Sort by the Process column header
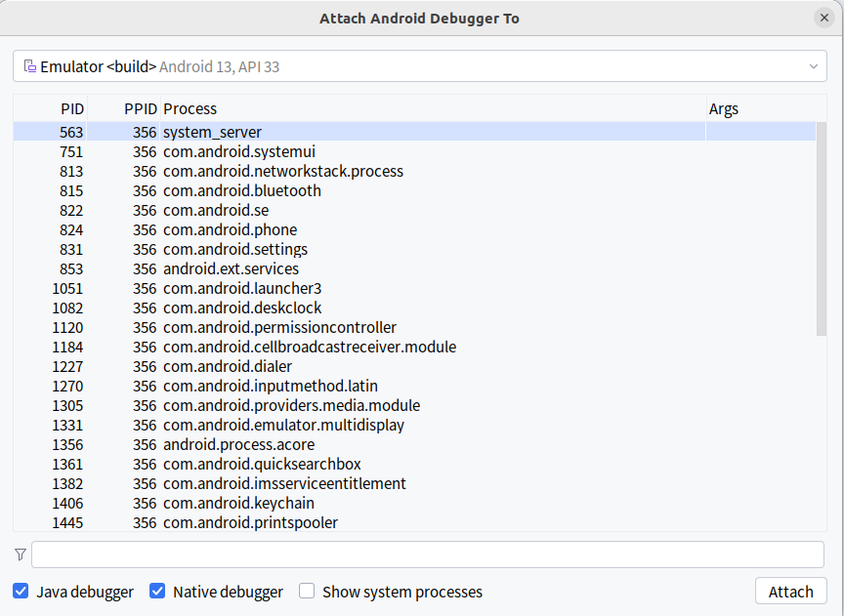 [434, 108]
